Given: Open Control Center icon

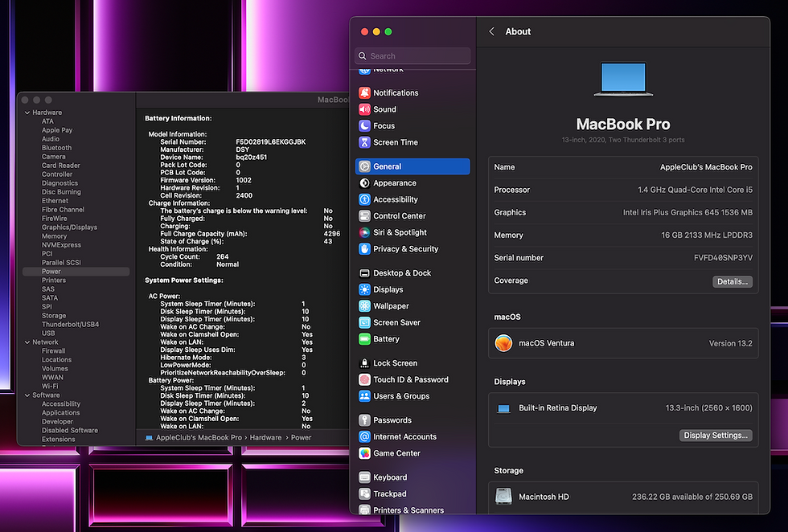Looking at the screenshot, I should [364, 216].
